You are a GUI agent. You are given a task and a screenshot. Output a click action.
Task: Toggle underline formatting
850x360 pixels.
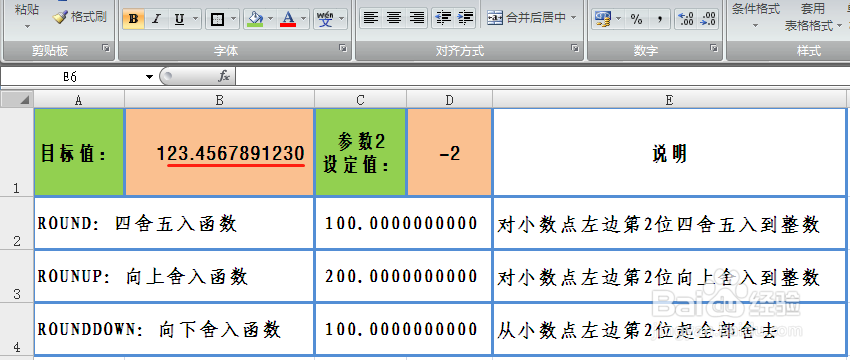coord(179,20)
